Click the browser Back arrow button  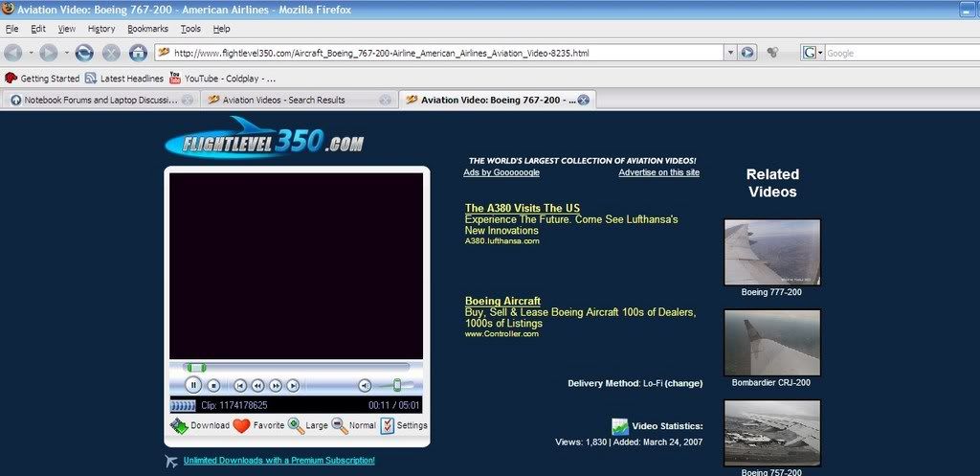click(12, 54)
